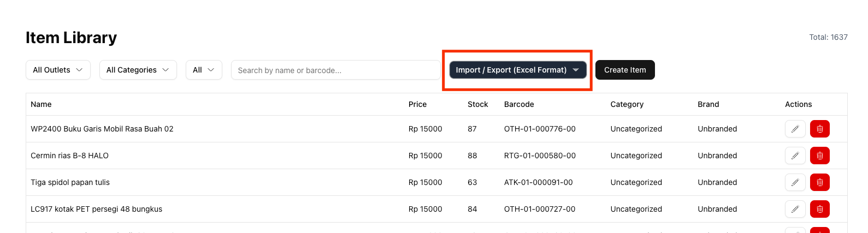Focus the search by name or barcode field
868x233 pixels.
coord(335,70)
